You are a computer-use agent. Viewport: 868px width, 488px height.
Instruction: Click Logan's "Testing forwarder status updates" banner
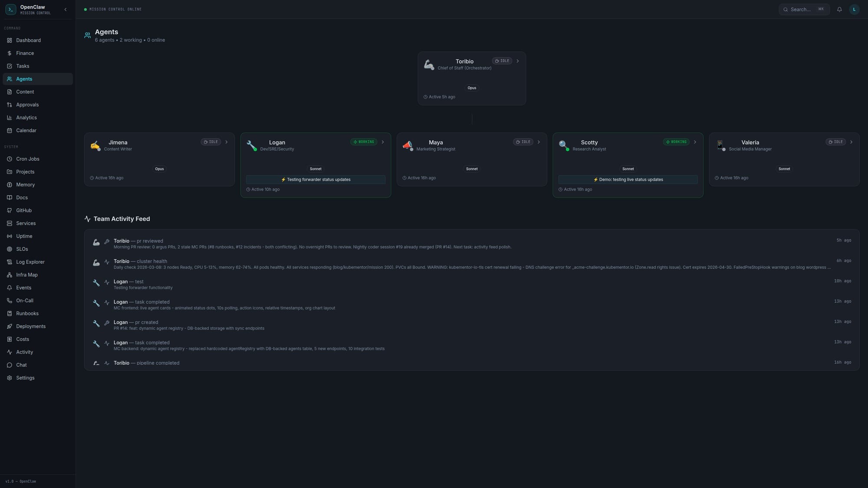(x=316, y=180)
